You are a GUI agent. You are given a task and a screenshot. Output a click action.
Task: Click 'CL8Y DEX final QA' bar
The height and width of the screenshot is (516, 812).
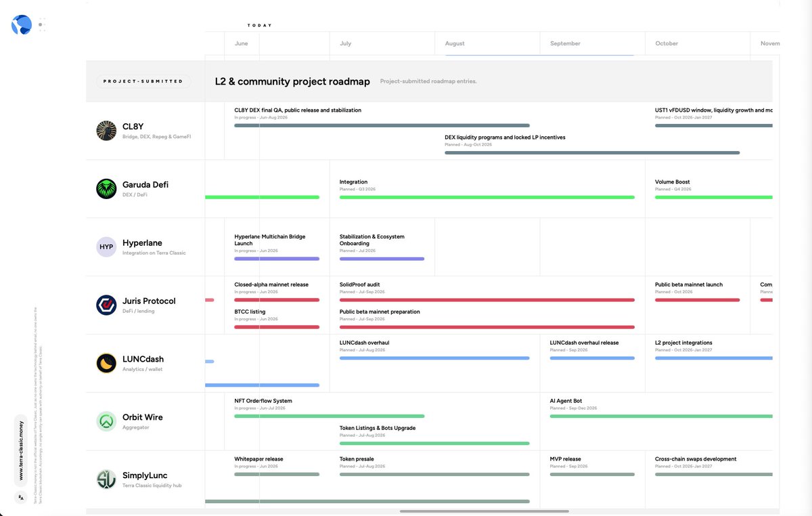[382, 125]
